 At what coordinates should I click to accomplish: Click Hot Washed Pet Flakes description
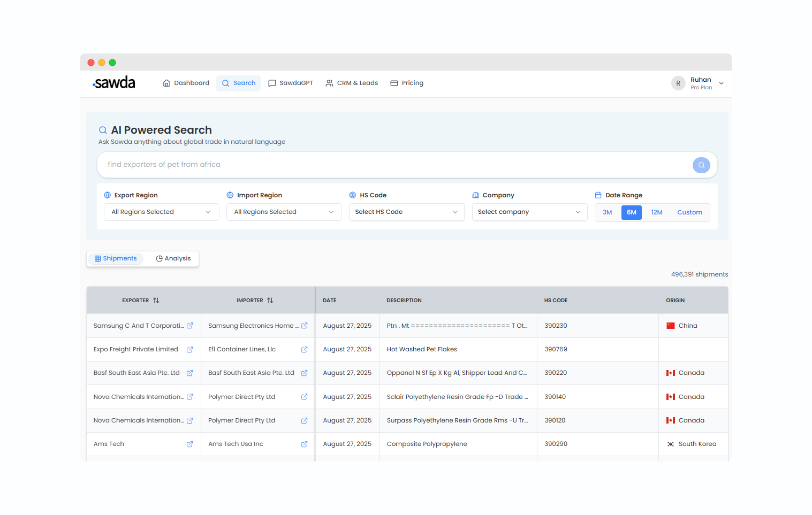(422, 349)
